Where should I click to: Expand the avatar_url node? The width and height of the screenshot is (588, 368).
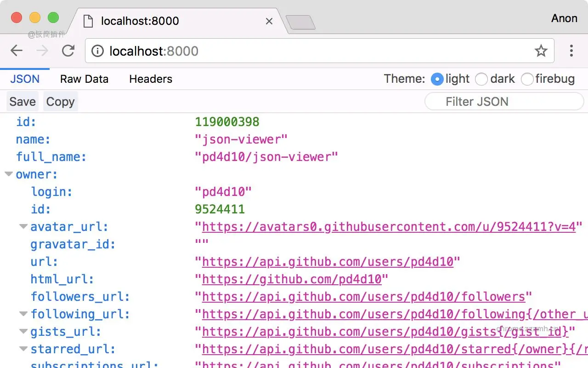tap(23, 226)
